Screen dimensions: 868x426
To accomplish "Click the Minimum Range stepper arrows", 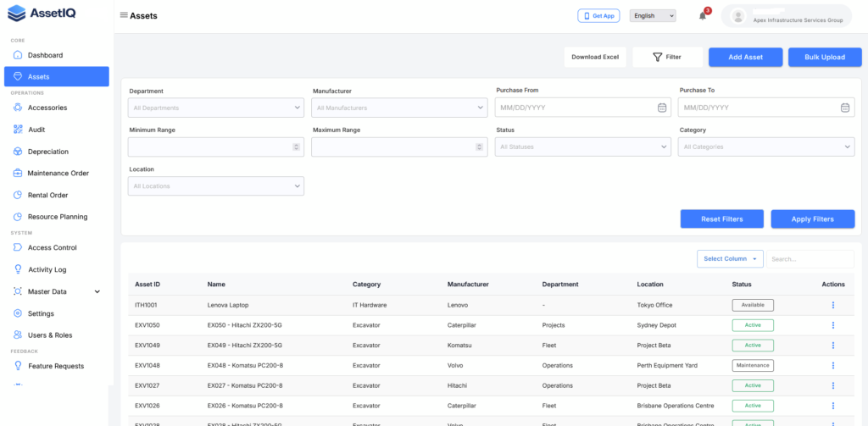I will coord(296,147).
